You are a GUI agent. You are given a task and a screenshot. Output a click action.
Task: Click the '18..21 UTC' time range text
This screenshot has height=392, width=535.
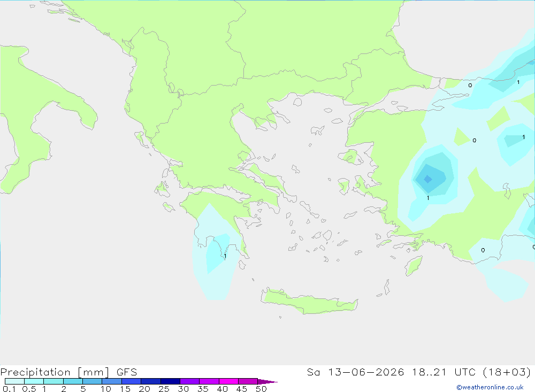click(444, 372)
